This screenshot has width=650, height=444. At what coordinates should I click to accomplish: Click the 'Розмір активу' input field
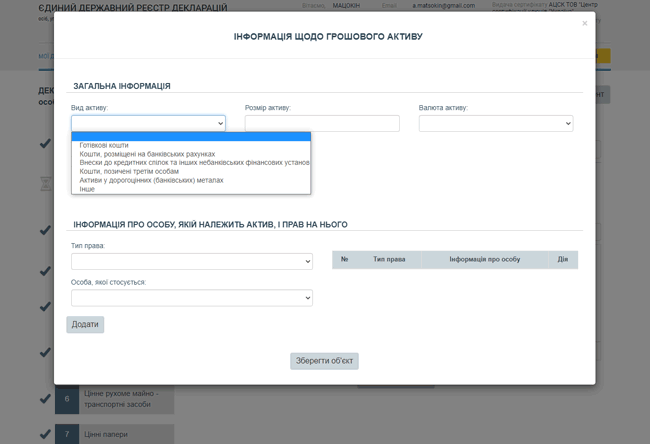click(x=322, y=123)
